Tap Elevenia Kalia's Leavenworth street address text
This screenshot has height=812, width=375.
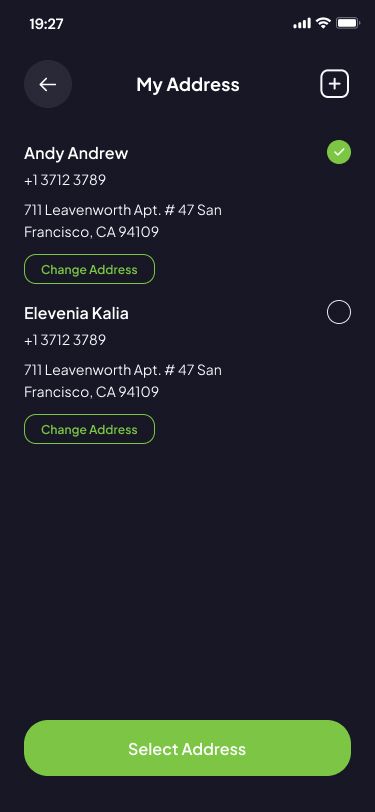click(123, 370)
